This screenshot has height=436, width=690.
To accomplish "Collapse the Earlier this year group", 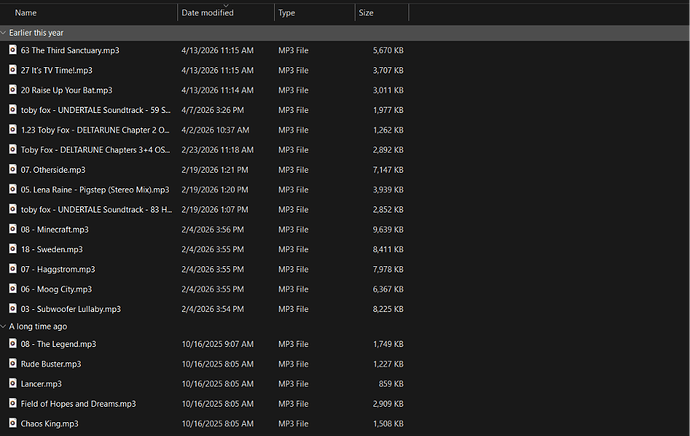I will click(4, 33).
